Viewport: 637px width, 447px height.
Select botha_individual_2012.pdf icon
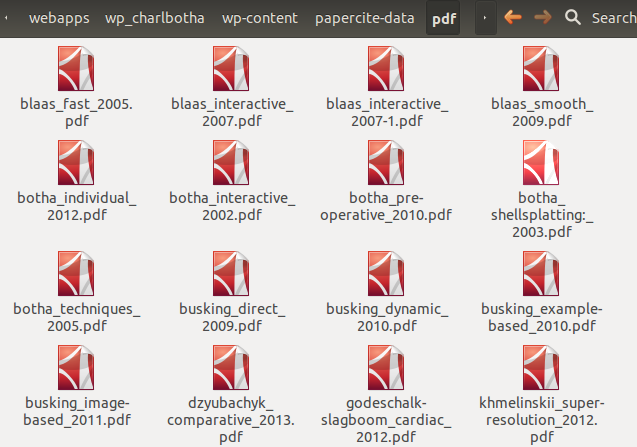point(76,163)
